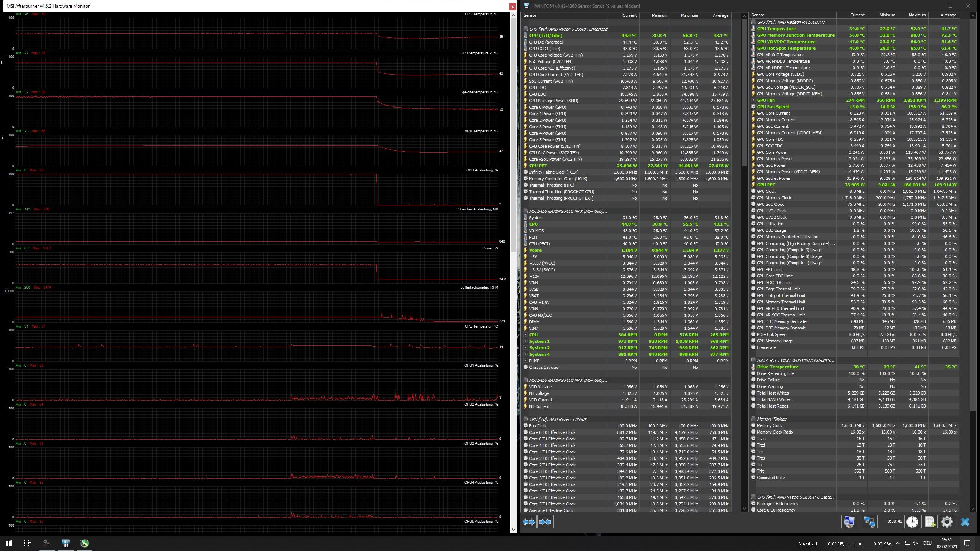Select the GPU Hot Spot Temperature row

pyautogui.click(x=786, y=48)
